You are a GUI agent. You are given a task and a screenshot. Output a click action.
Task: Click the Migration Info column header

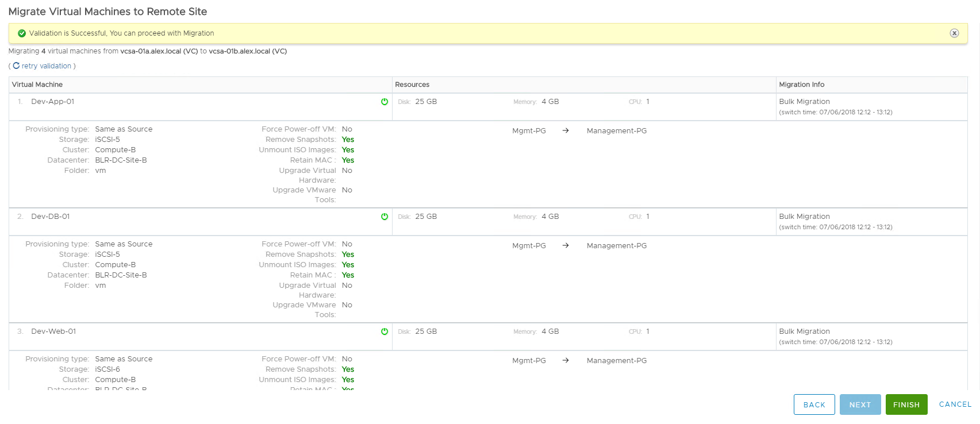pyautogui.click(x=801, y=84)
